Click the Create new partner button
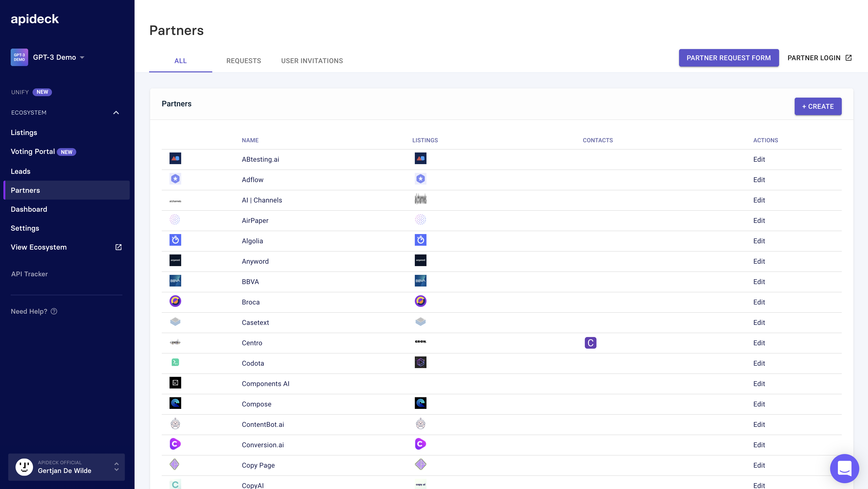Viewport: 868px width, 489px height. tap(818, 106)
